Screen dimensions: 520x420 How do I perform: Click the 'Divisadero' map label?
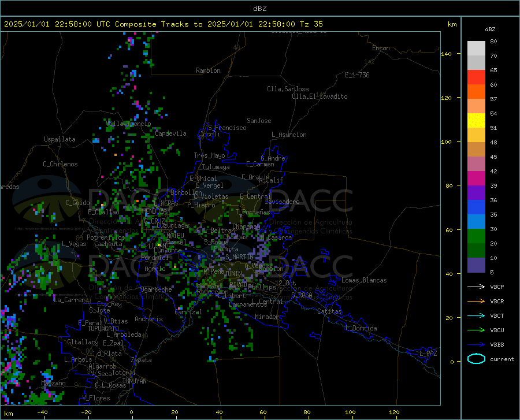tap(282, 202)
